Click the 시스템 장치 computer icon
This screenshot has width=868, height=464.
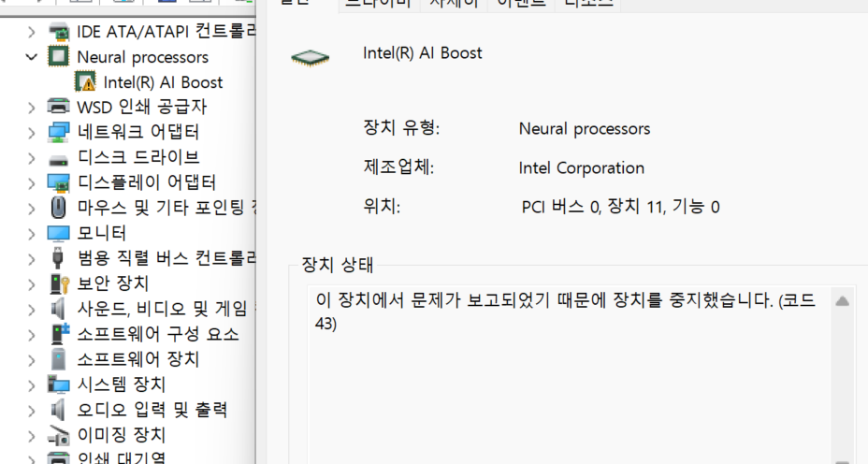click(x=59, y=384)
